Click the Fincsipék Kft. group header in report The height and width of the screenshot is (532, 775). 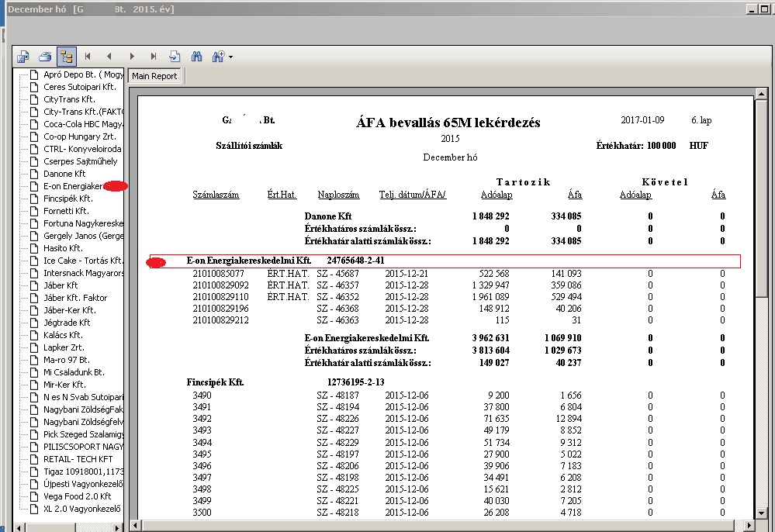(x=215, y=382)
